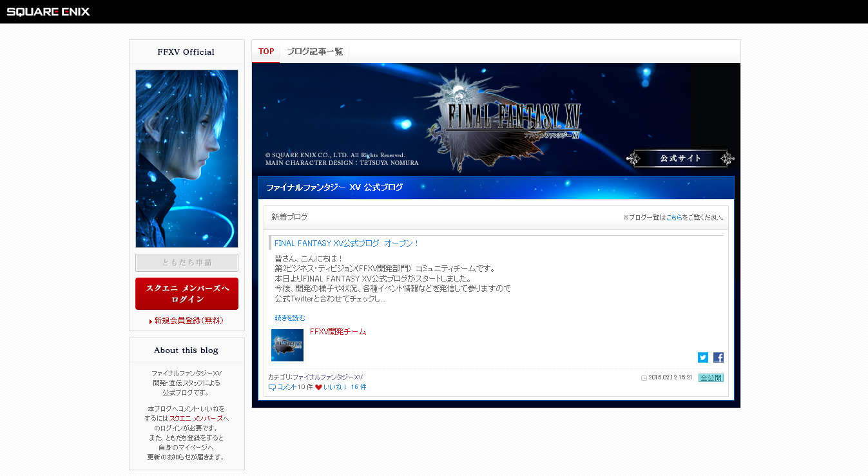Viewport: 868px width, 476px height.
Task: Click the MAIN CHARACTER DESIGN credit text
Action: [x=342, y=163]
